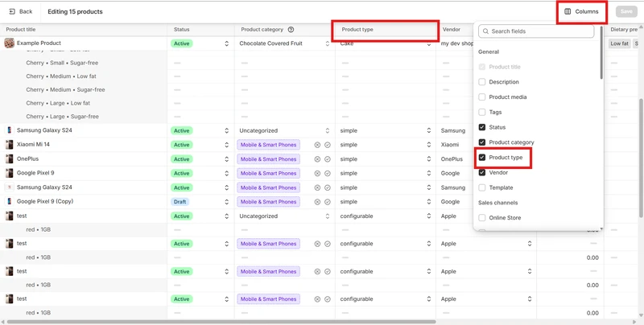Open Chocolate Covered Fruit category dropdown

328,43
